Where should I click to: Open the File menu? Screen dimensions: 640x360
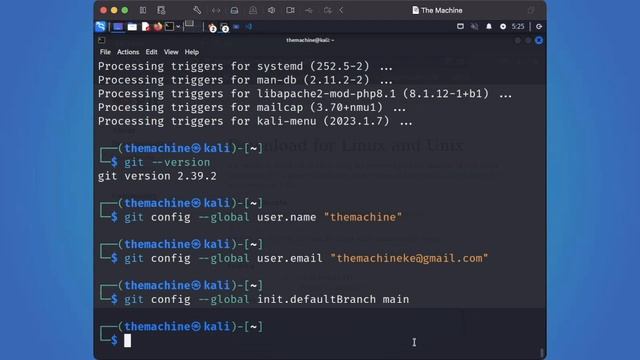(105, 52)
